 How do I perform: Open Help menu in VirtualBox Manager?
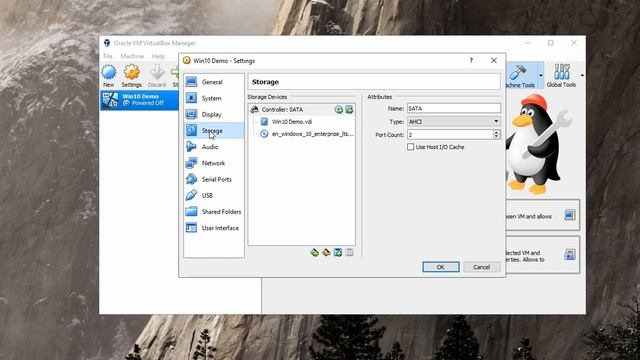(158, 56)
